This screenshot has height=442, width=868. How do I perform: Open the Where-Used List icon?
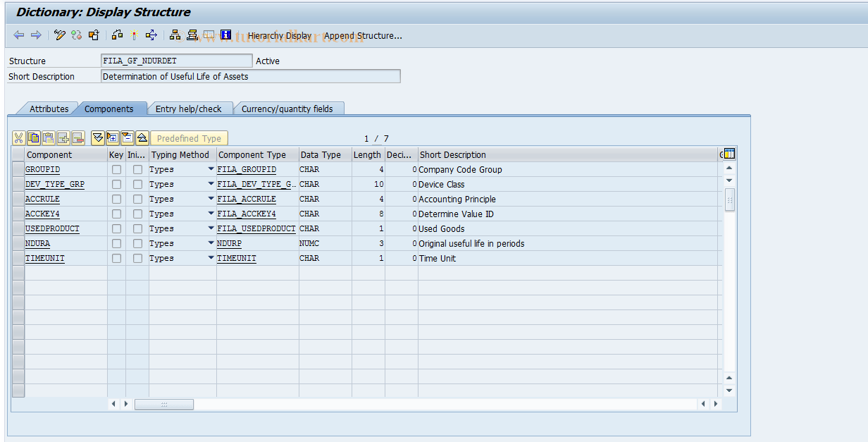point(151,35)
